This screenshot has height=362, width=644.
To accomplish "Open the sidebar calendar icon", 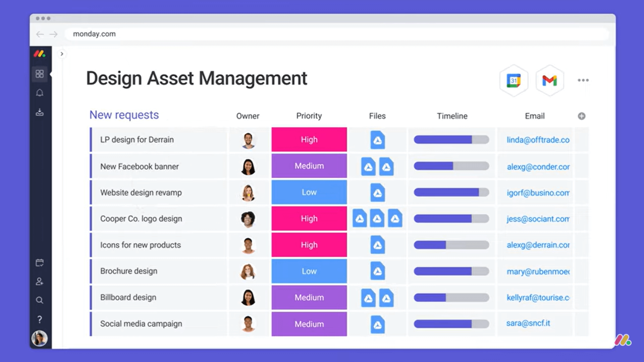I will click(40, 262).
